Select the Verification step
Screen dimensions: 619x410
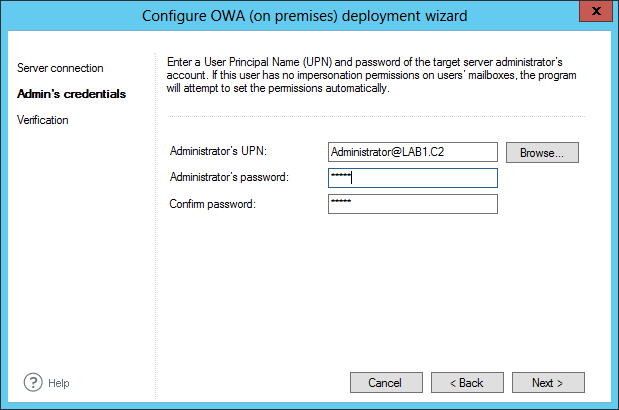[43, 120]
